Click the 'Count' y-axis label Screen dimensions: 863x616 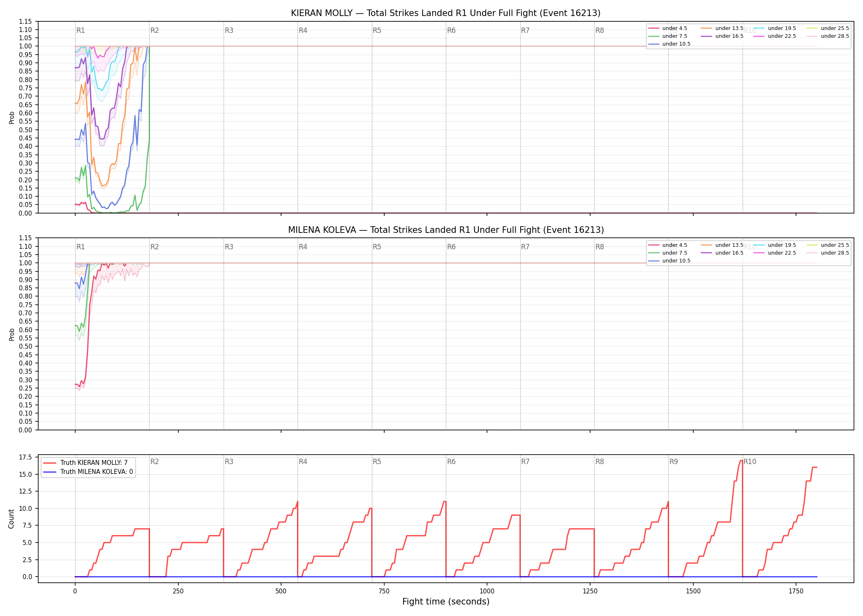(11, 519)
